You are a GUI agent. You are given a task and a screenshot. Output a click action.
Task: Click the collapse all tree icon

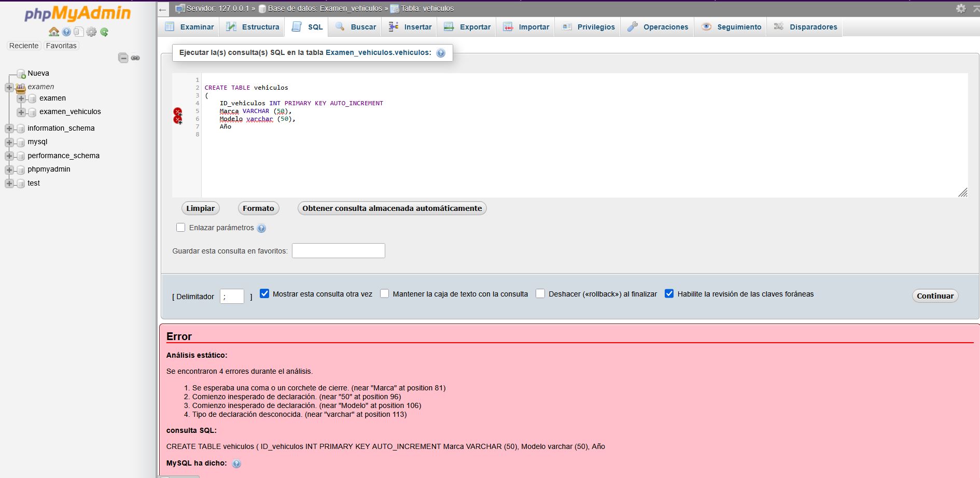(x=123, y=58)
